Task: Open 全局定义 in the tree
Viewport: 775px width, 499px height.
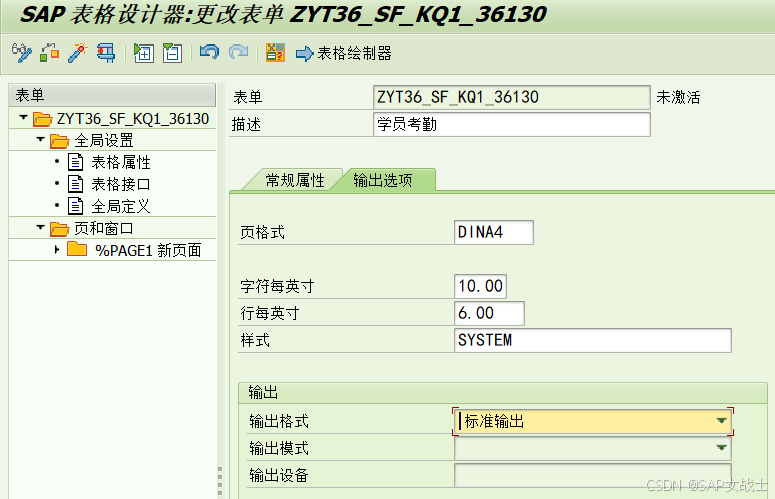Action: tap(121, 206)
